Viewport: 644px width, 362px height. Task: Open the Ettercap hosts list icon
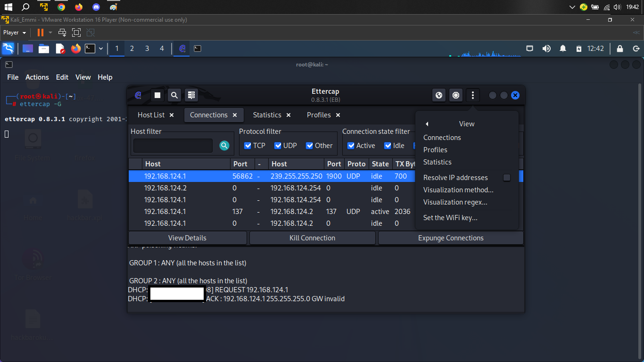click(x=191, y=95)
